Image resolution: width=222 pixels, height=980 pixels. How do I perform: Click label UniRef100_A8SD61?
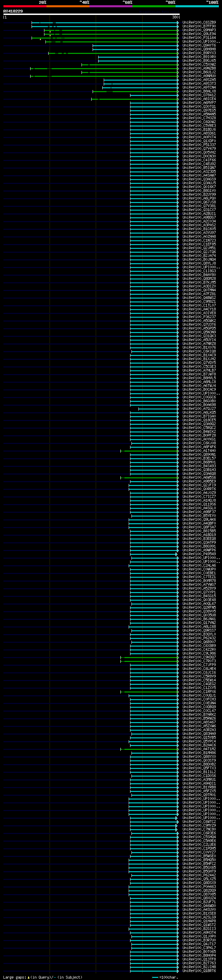[199, 133]
